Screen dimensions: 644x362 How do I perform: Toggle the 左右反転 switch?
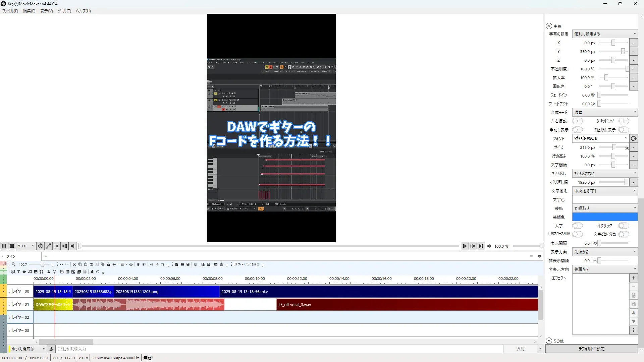click(x=577, y=121)
